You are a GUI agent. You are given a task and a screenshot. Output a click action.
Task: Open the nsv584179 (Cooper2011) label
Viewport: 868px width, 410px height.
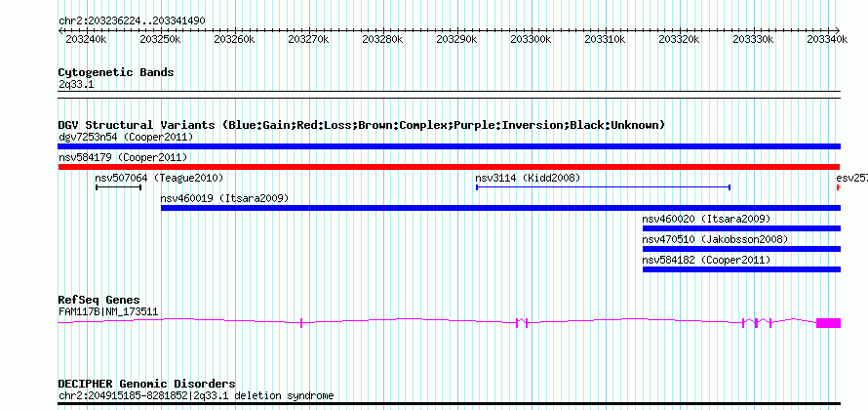pos(123,157)
